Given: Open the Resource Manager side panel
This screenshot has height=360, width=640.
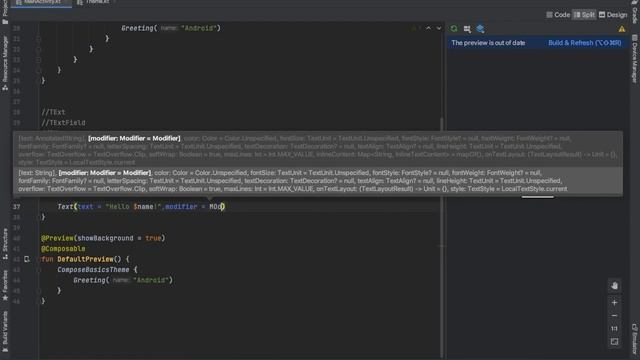Looking at the screenshot, I should pos(5,62).
